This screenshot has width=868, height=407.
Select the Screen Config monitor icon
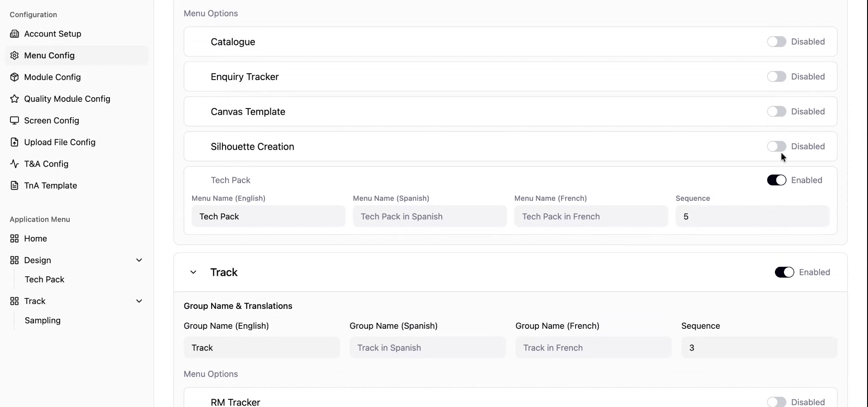[x=15, y=120]
